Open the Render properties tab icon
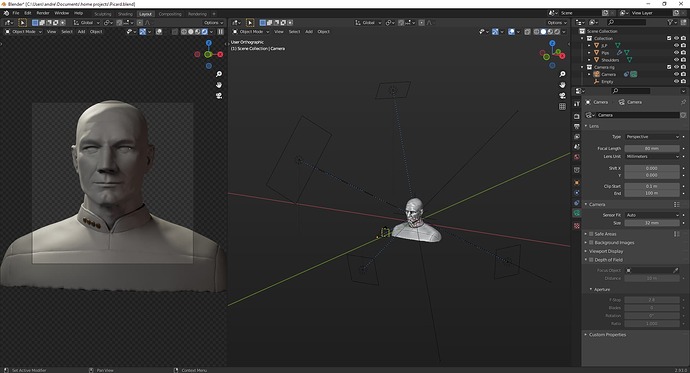This screenshot has width=690, height=373. pos(577,116)
